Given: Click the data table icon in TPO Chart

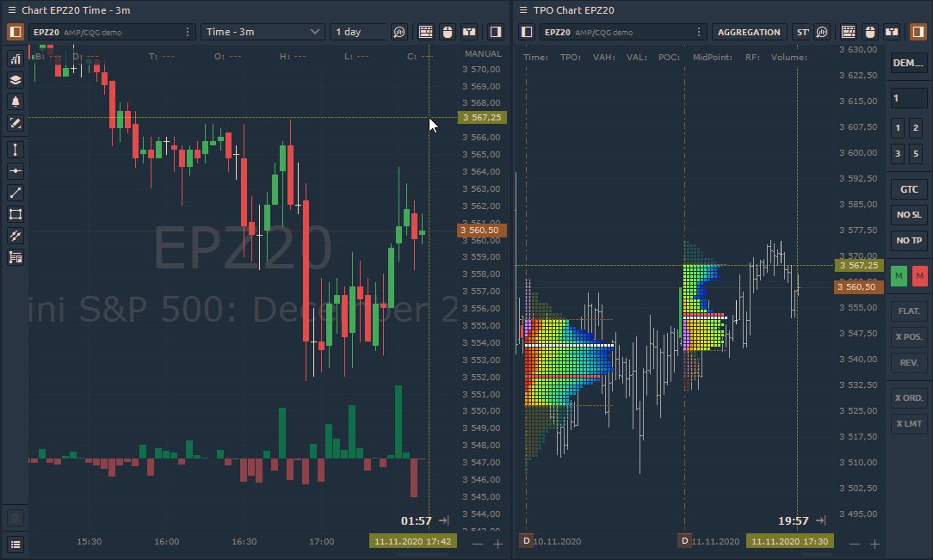Looking at the screenshot, I should (849, 32).
